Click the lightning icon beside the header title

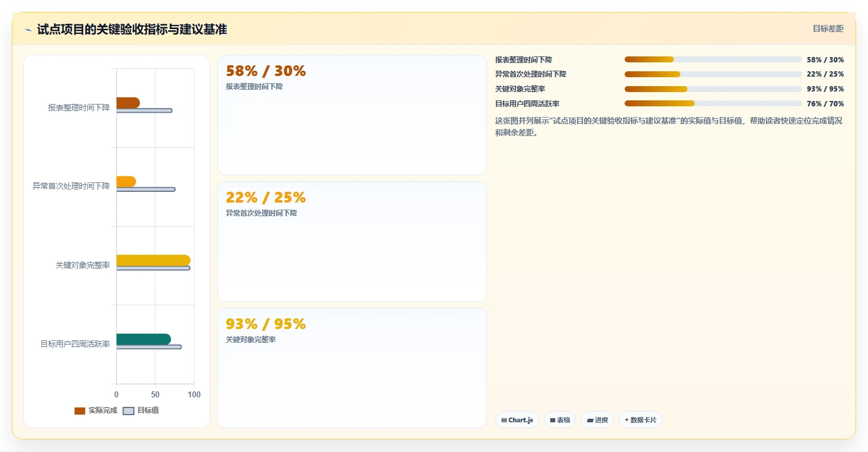28,30
